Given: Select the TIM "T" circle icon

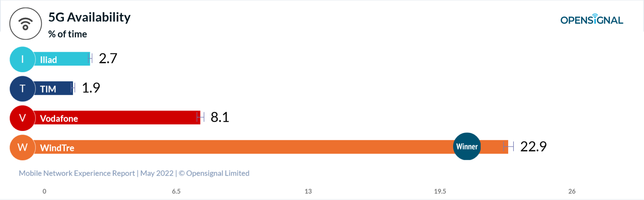Looking at the screenshot, I should (22, 89).
